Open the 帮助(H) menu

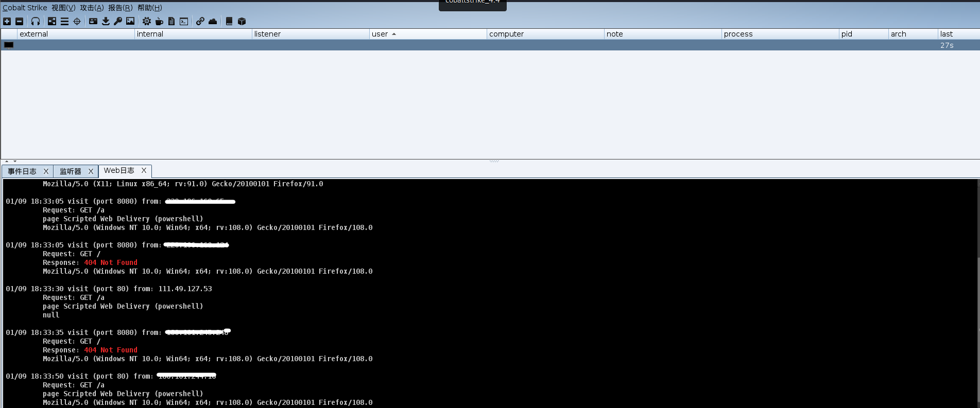(x=149, y=8)
